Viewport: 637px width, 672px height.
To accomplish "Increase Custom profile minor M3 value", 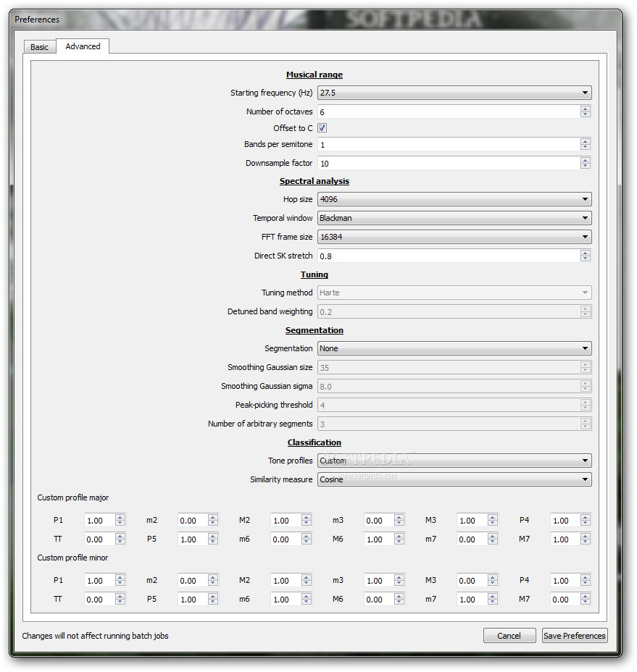I will [493, 577].
